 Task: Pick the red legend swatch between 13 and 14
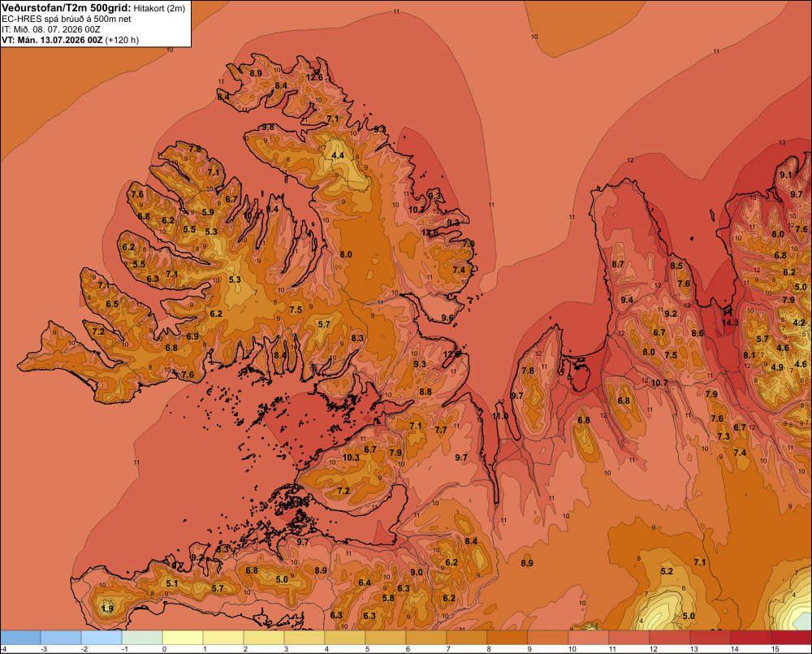coord(710,637)
